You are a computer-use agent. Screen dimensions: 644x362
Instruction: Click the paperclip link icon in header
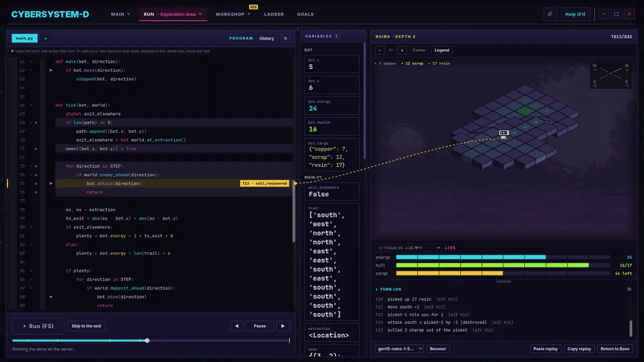click(x=550, y=14)
